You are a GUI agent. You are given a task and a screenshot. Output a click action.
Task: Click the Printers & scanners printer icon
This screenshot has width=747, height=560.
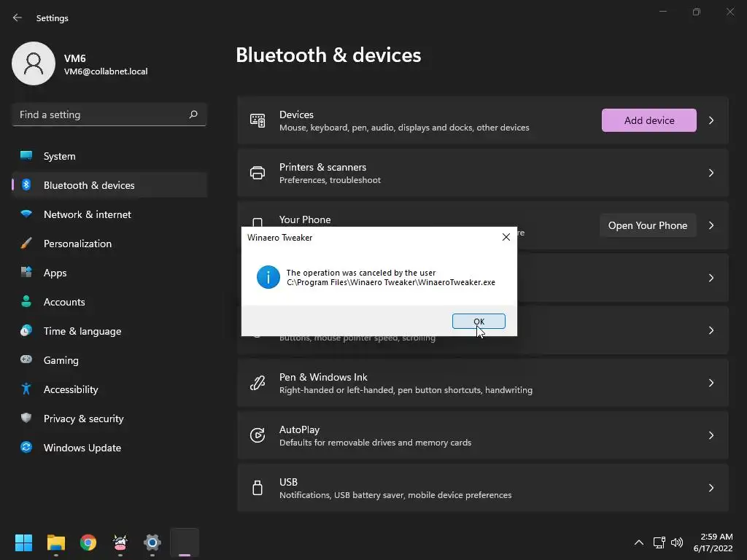pos(258,173)
